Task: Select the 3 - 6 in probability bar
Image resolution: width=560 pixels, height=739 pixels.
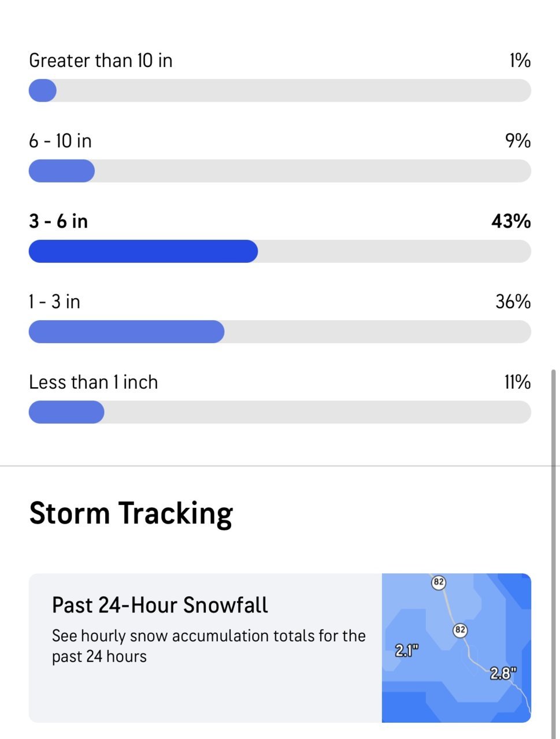Action: point(280,251)
